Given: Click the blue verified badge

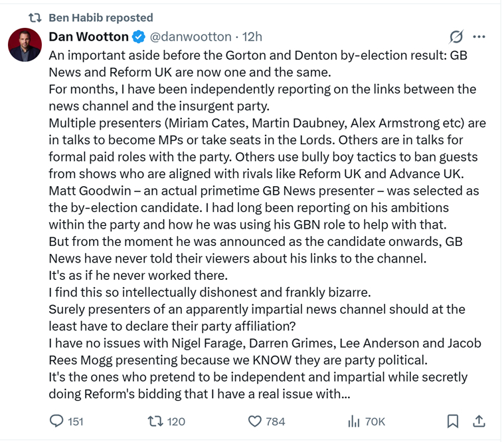Looking at the screenshot, I should point(138,37).
